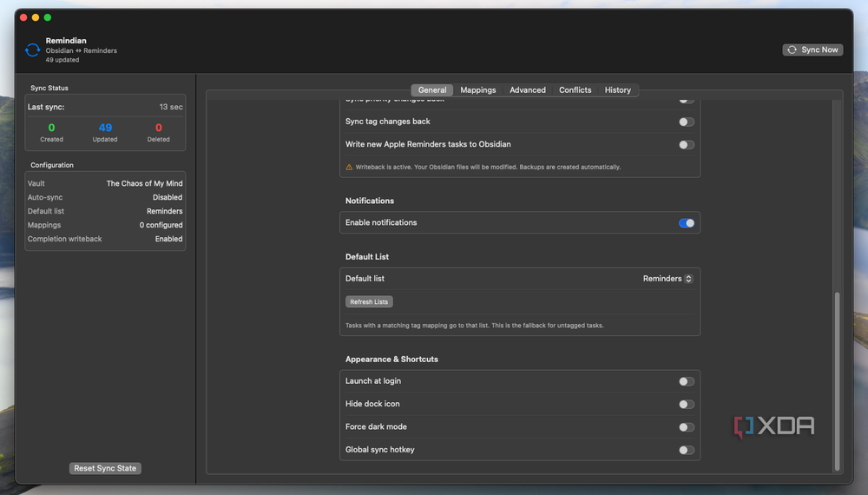Open the Advanced tab
The image size is (868, 495).
point(528,89)
